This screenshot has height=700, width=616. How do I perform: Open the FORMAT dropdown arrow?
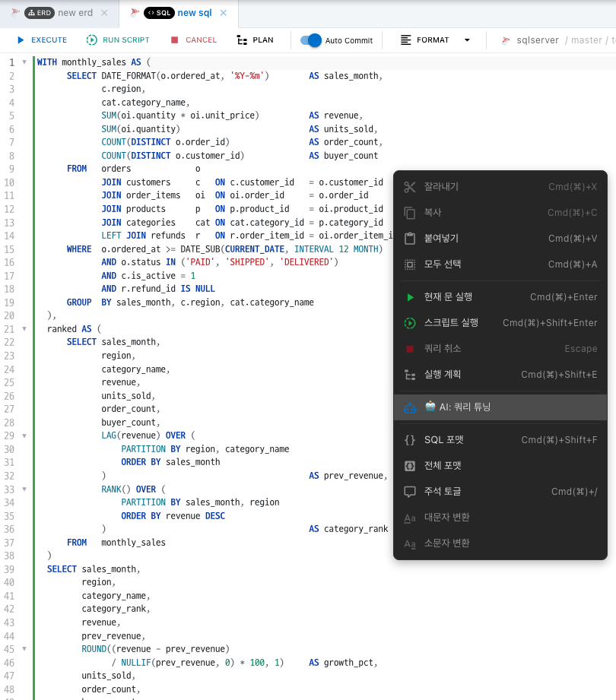[467, 40]
